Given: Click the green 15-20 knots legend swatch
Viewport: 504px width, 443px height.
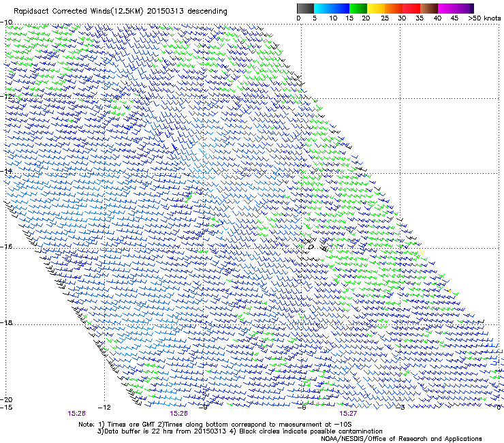Looking at the screenshot, I should tap(358, 8).
